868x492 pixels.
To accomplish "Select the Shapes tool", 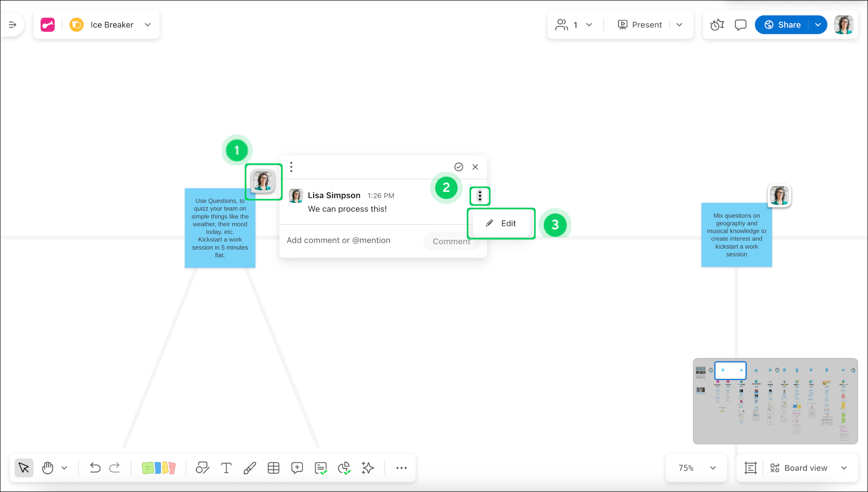I will [x=202, y=468].
